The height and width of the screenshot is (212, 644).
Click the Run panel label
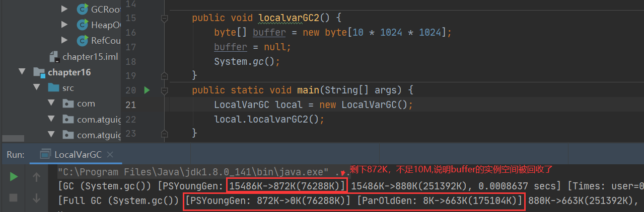[x=15, y=155]
